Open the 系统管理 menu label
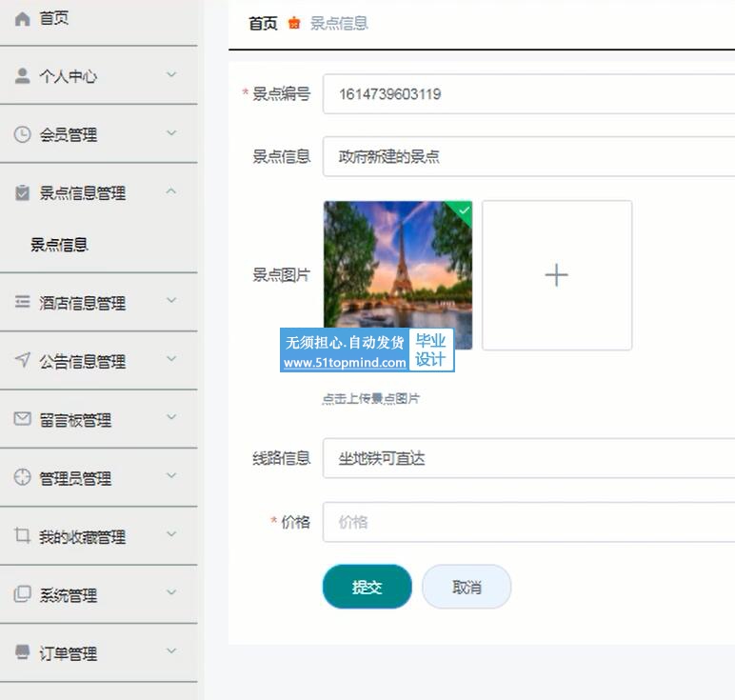Image resolution: width=735 pixels, height=700 pixels. point(69,595)
